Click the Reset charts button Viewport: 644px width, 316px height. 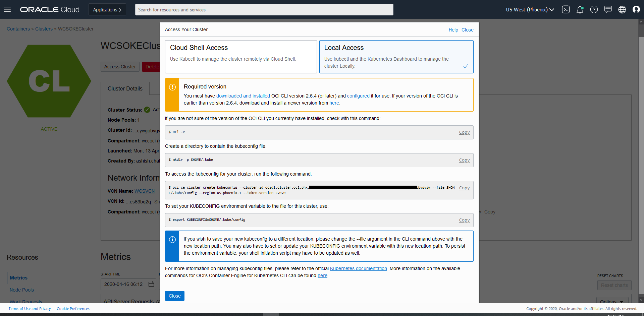(x=614, y=285)
